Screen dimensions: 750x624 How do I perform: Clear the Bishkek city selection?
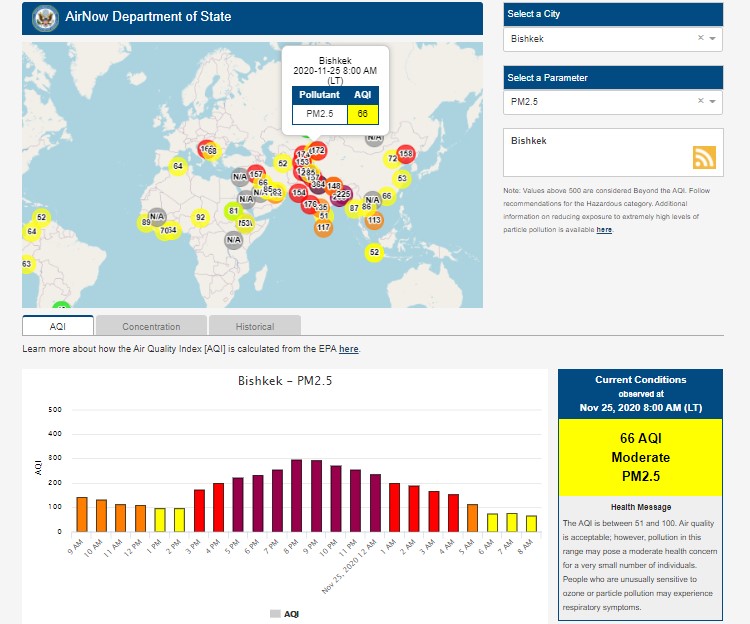(700, 38)
